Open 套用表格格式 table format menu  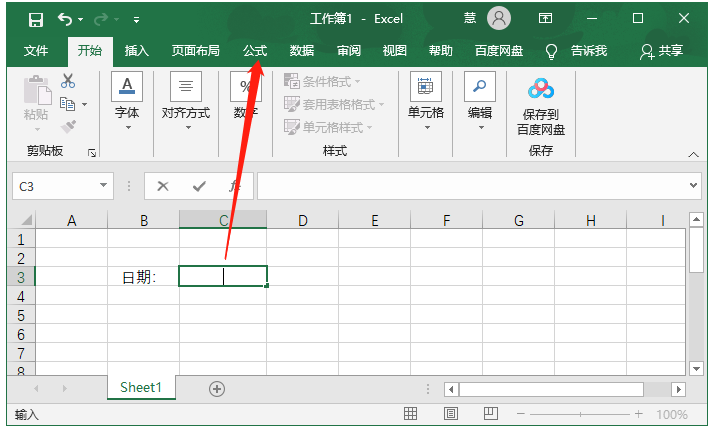334,105
